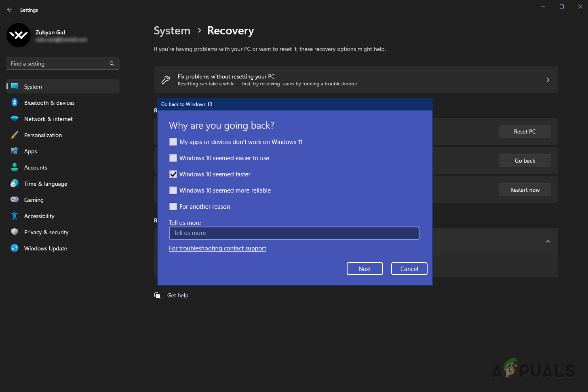Open Privacy & security settings page
Screen dimensions: 588x392
click(46, 232)
